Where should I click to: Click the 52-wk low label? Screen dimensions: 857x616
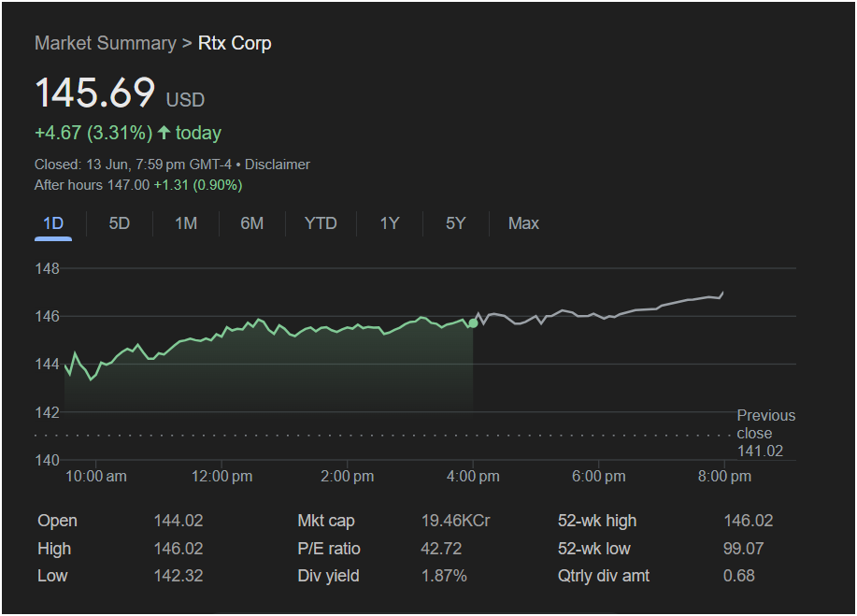coord(593,548)
